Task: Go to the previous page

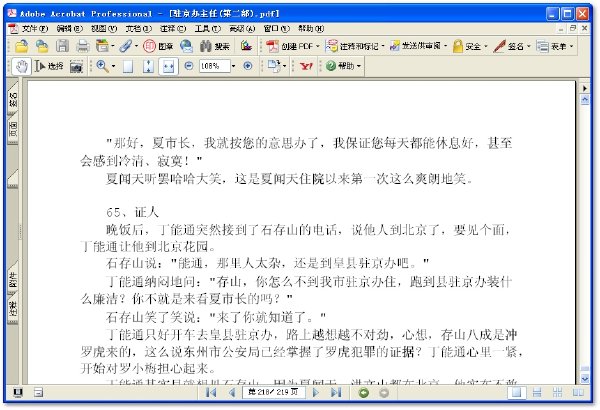Action: point(231,392)
